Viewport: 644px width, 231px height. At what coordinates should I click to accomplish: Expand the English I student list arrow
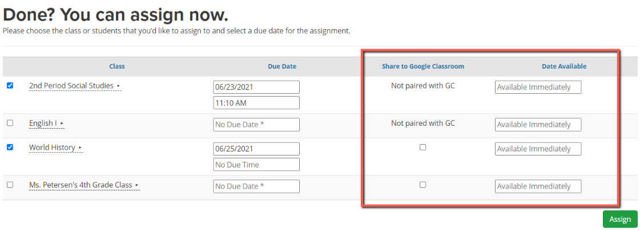point(62,124)
